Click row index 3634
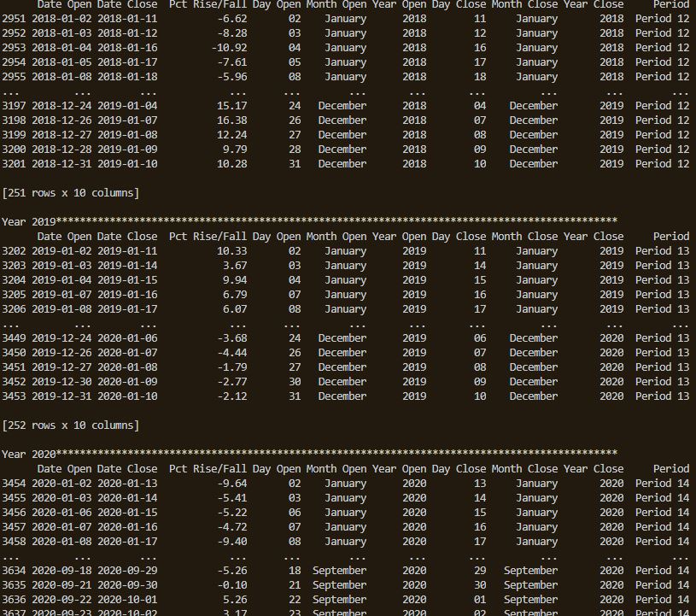696x616 pixels. [x=14, y=570]
